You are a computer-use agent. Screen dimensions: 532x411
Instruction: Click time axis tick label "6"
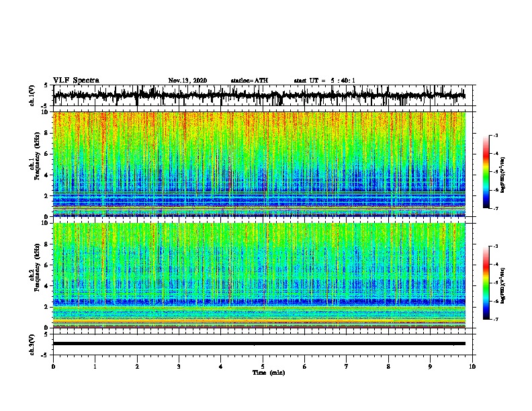click(305, 367)
